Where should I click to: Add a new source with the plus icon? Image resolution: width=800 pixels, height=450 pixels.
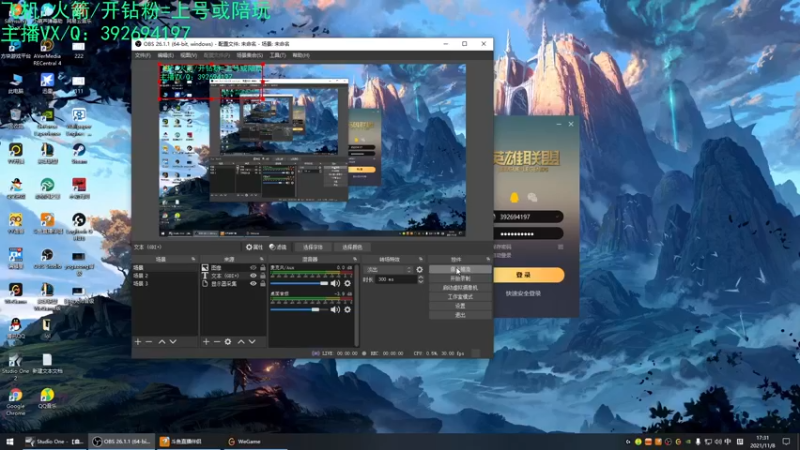click(206, 341)
